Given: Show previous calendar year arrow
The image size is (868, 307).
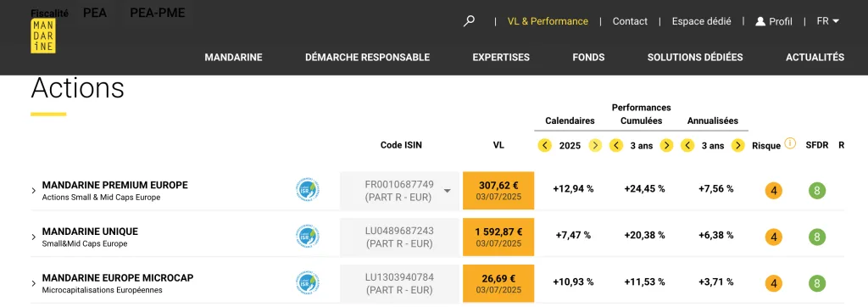Looking at the screenshot, I should (545, 146).
